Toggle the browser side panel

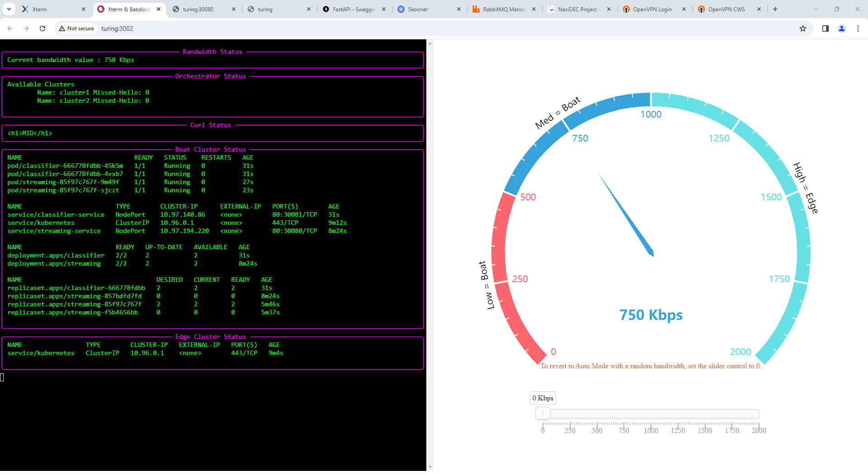(x=826, y=28)
